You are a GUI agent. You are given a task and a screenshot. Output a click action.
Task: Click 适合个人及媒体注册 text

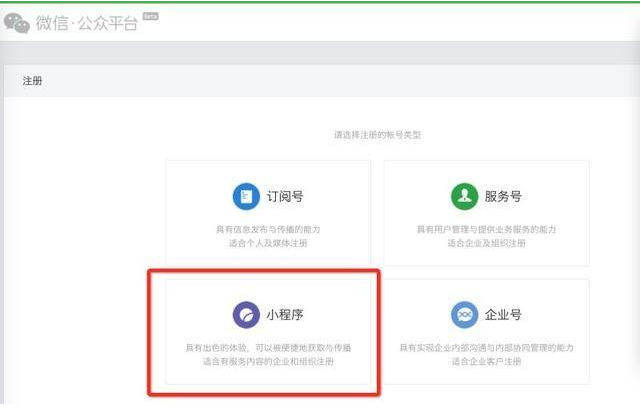click(268, 243)
